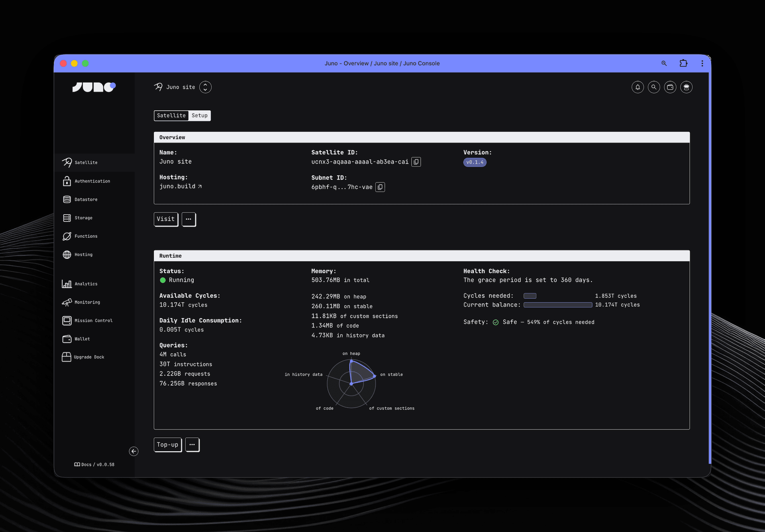Click the memory radar chart
This screenshot has height=532, width=765.
click(x=351, y=383)
